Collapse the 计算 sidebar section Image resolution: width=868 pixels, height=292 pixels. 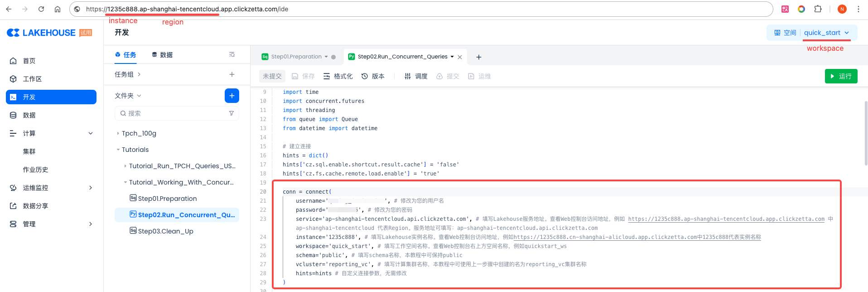click(x=91, y=133)
